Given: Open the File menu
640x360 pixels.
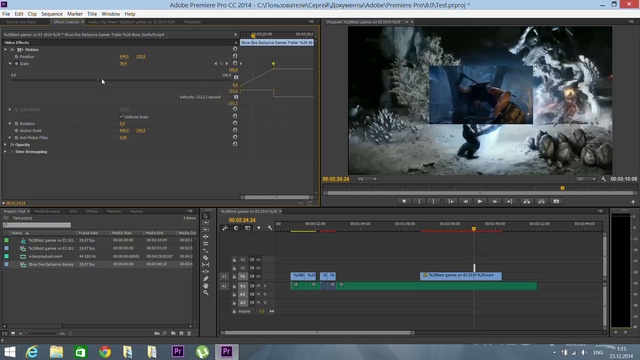Looking at the screenshot, I should [6, 13].
